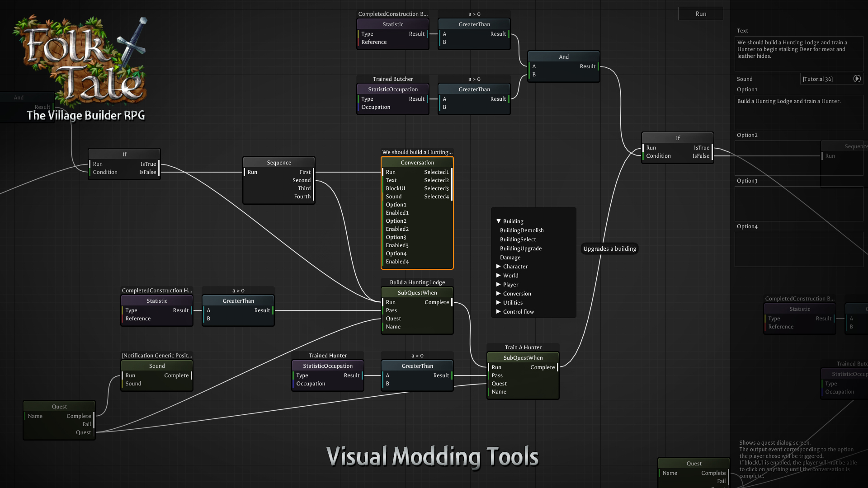Screen dimensions: 868x488
Task: Select the Sound notification node header
Action: click(157, 366)
